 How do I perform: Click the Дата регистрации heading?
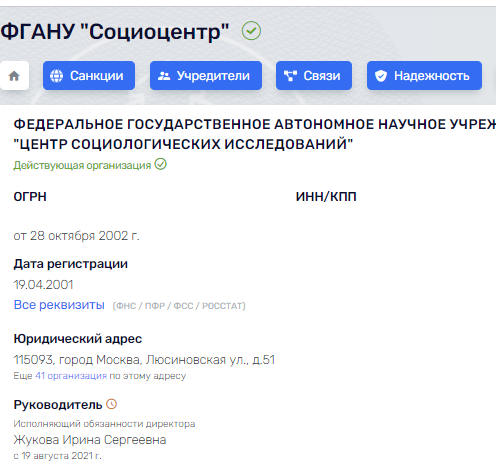pyautogui.click(x=70, y=264)
